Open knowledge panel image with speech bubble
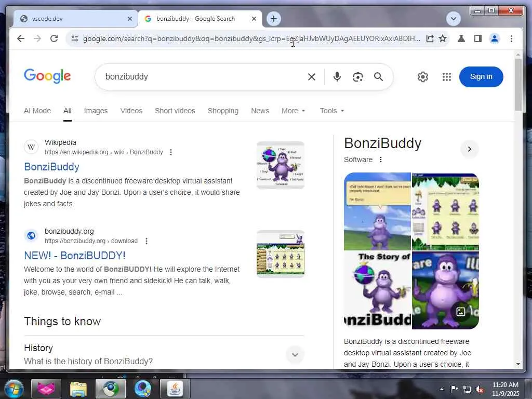The height and width of the screenshot is (399, 532). tap(377, 211)
